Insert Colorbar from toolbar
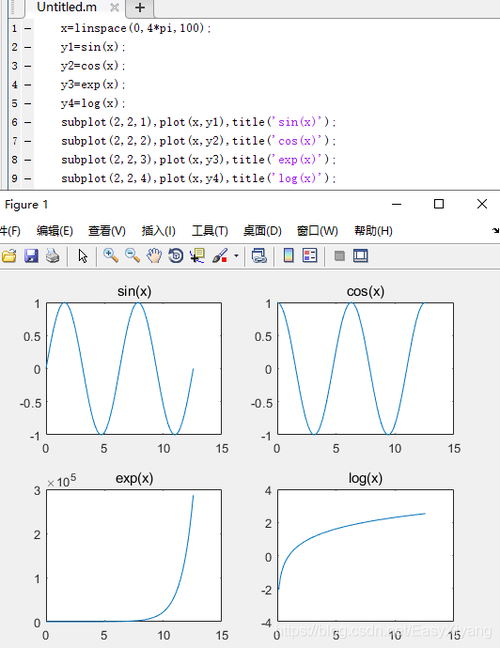 pyautogui.click(x=288, y=256)
